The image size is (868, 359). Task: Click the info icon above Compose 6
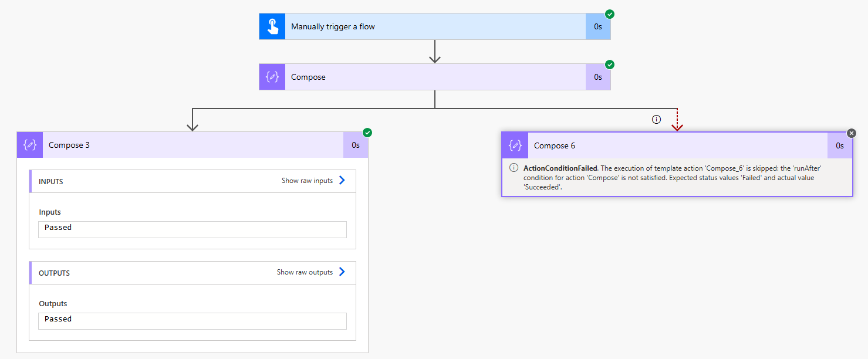[x=656, y=119]
